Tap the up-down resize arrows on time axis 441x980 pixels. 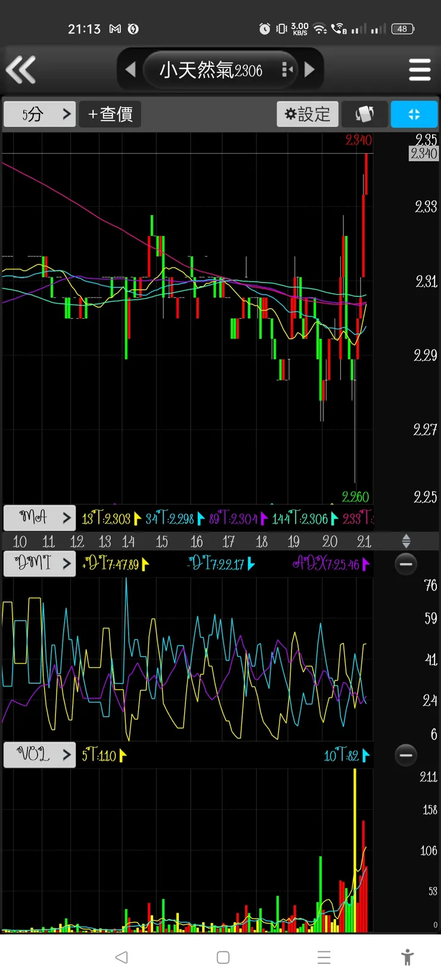pyautogui.click(x=406, y=541)
